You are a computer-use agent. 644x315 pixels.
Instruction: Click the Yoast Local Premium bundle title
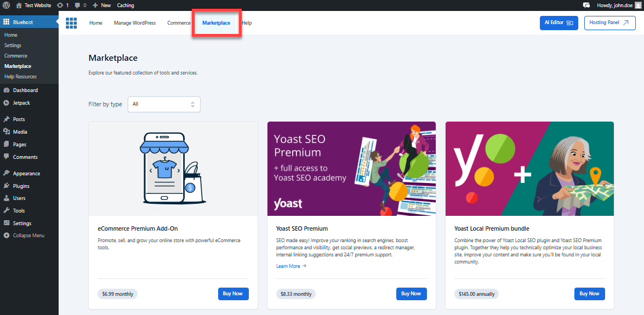click(x=492, y=228)
